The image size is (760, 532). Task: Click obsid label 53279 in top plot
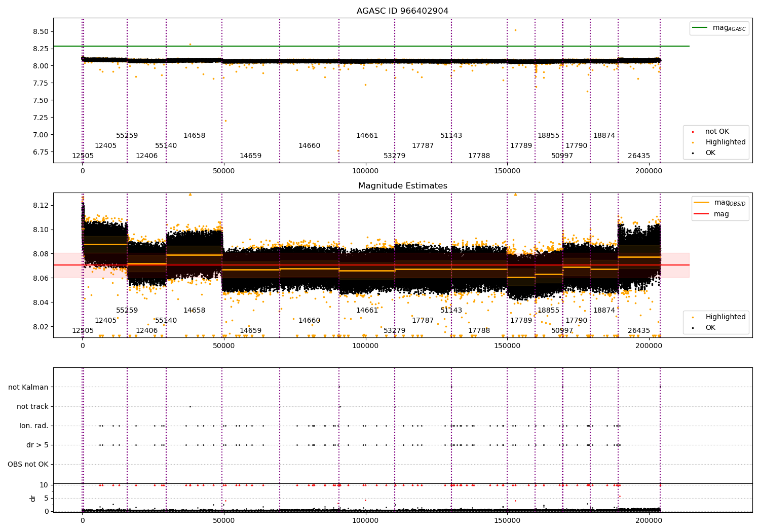coord(394,156)
